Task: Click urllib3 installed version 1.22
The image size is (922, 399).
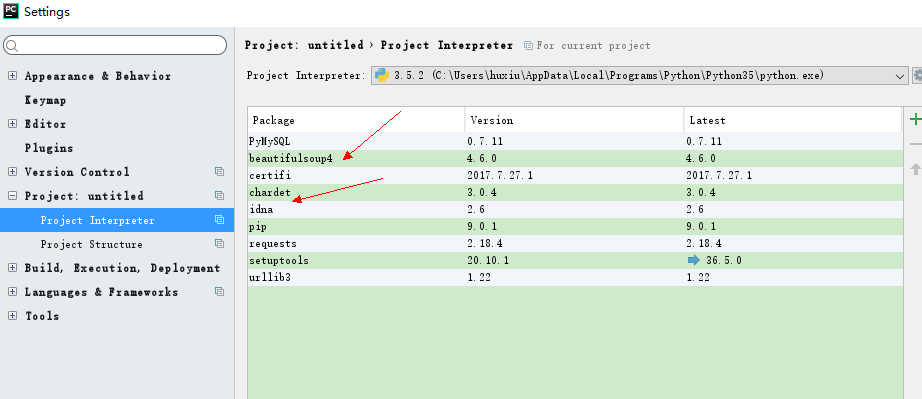Action: coord(479,277)
